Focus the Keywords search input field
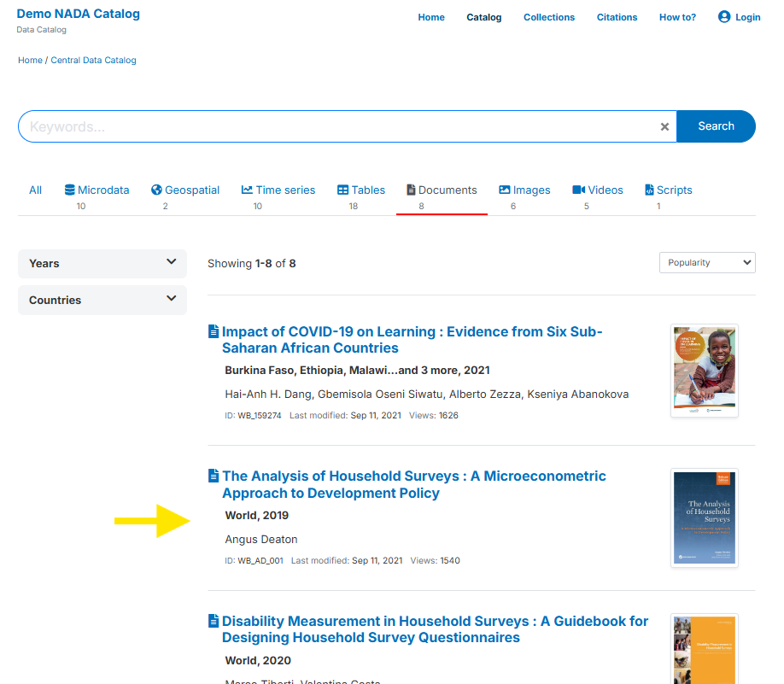 (342, 126)
